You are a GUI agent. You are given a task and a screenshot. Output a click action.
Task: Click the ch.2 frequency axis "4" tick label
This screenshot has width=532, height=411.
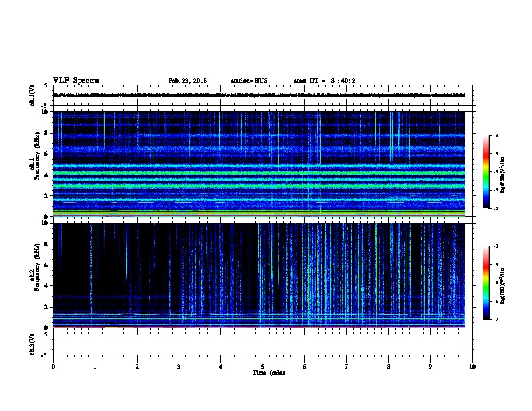pos(46,286)
